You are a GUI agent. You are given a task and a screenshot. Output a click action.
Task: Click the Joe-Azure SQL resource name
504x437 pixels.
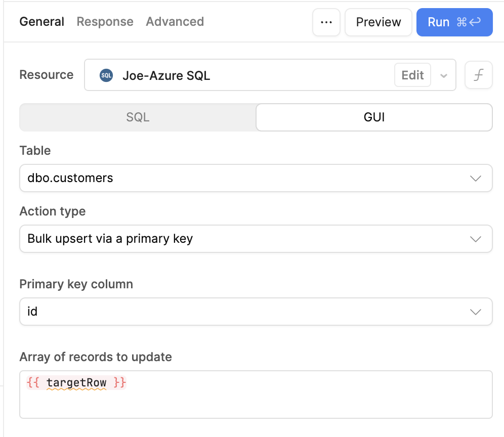(x=166, y=75)
